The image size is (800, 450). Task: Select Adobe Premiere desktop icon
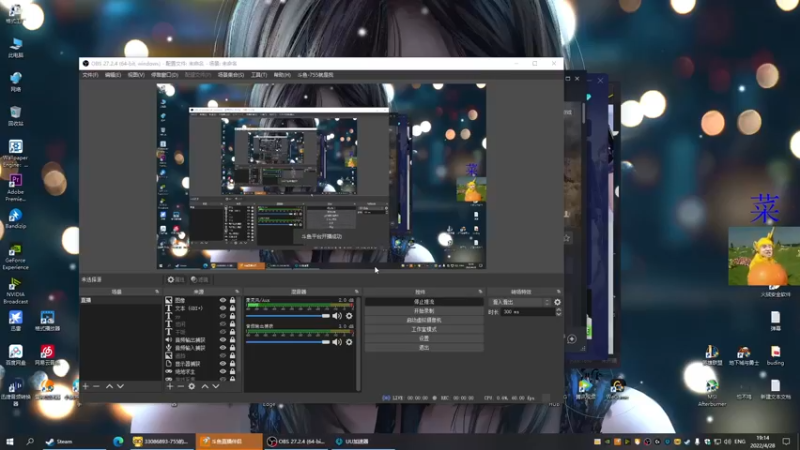click(15, 188)
